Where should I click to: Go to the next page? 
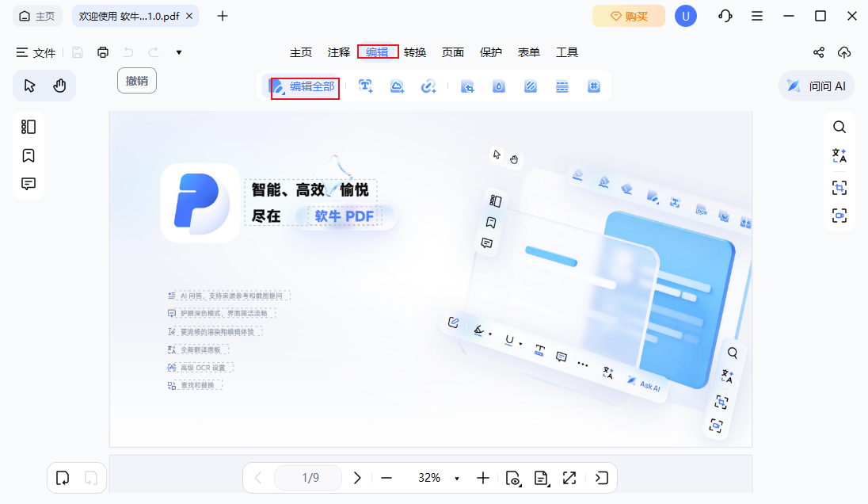357,477
